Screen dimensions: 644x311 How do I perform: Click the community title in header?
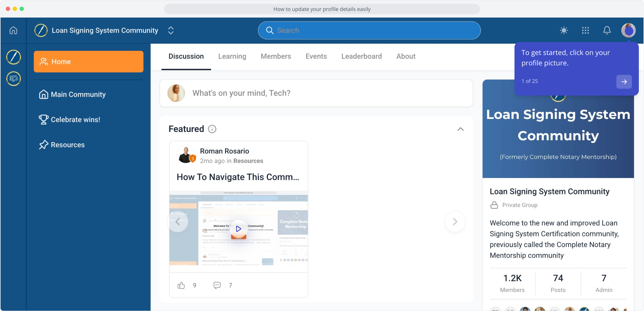click(x=105, y=30)
